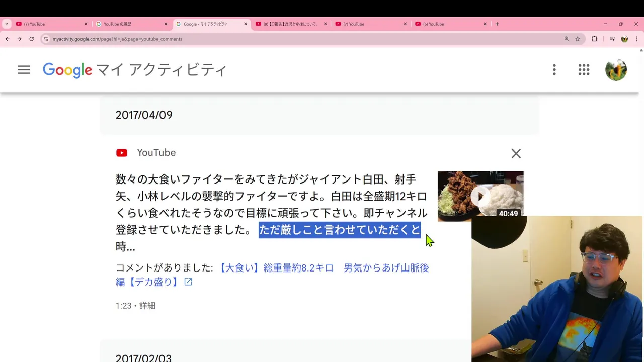This screenshot has width=644, height=362.
Task: Close the YouTube の履歴 tab
Action: 166,24
